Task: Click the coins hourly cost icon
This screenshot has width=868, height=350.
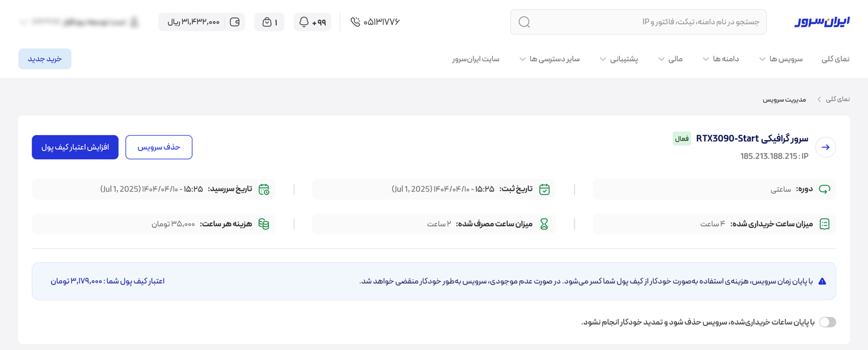Action: point(264,224)
